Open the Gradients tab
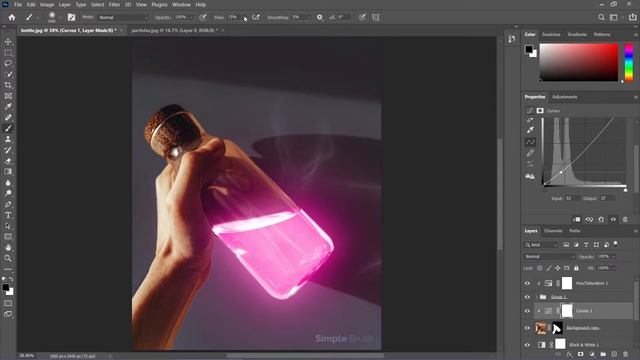This screenshot has width=640, height=360. 577,35
